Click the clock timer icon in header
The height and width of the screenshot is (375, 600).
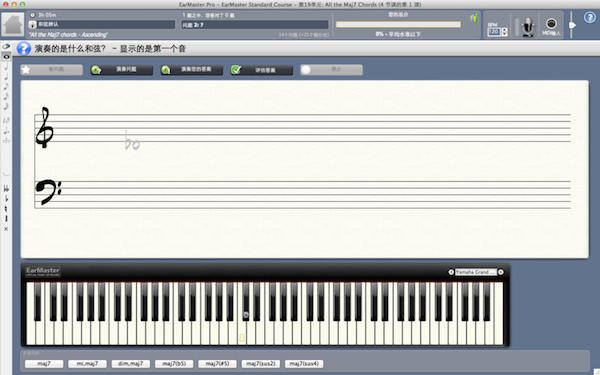tap(33, 15)
